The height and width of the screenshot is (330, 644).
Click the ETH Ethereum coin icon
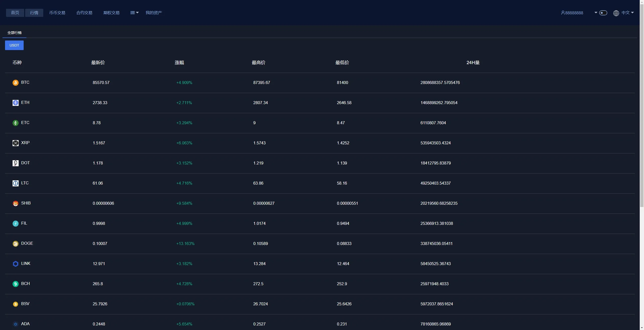tap(16, 103)
